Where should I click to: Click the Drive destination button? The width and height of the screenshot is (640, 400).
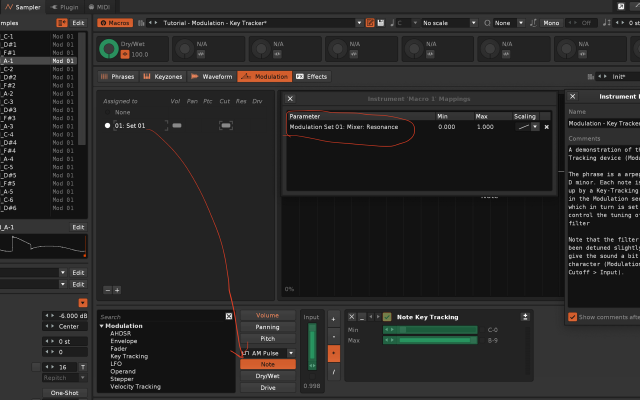pos(268,388)
